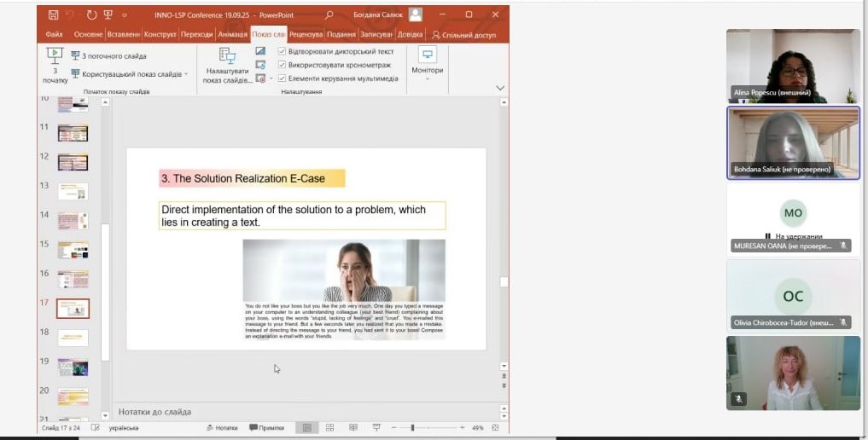This screenshot has height=440, width=868.
Task: Uncheck Відтворювати дикторський текст checkbox
Action: [x=283, y=51]
